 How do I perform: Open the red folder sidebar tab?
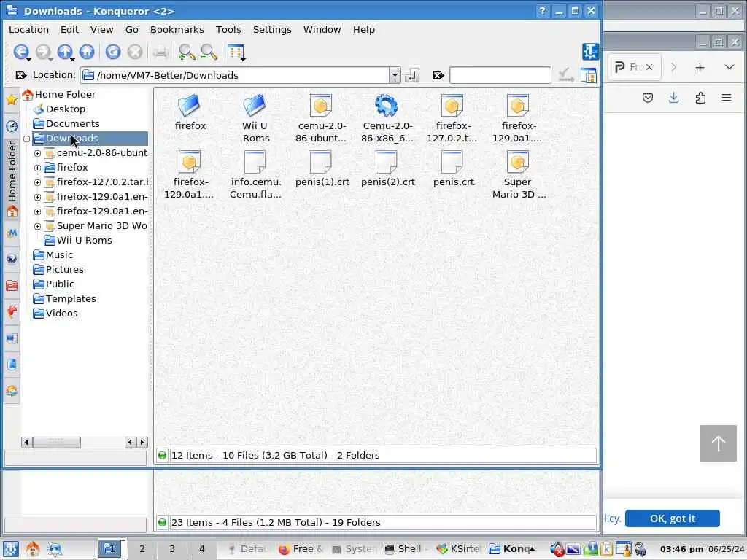coord(12,285)
